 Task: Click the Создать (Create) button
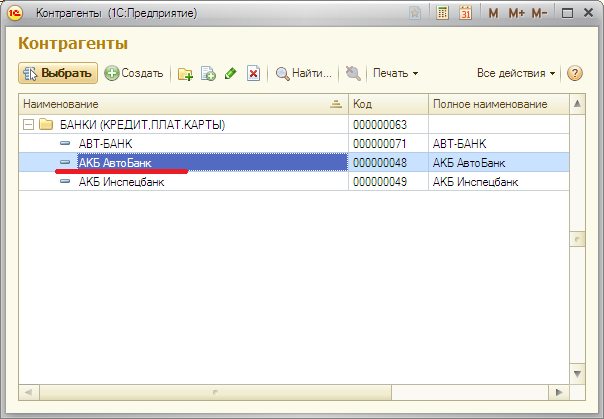point(134,73)
